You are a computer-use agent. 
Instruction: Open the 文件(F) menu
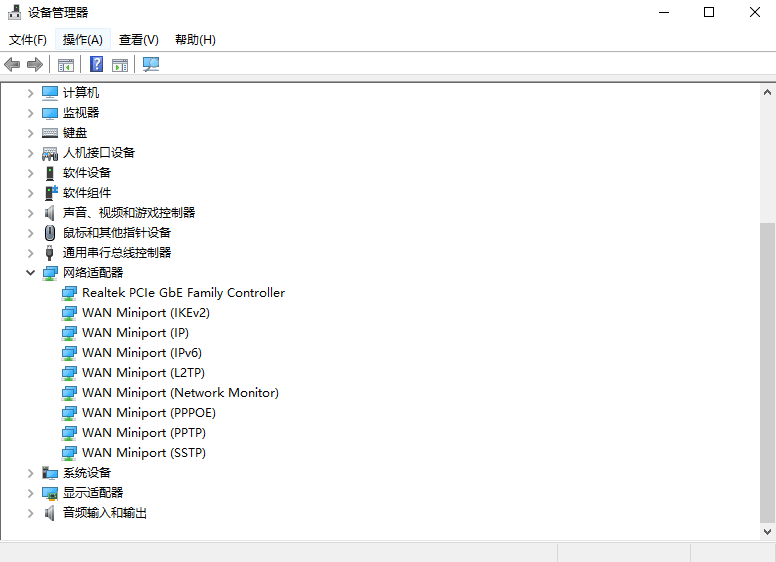tap(28, 40)
